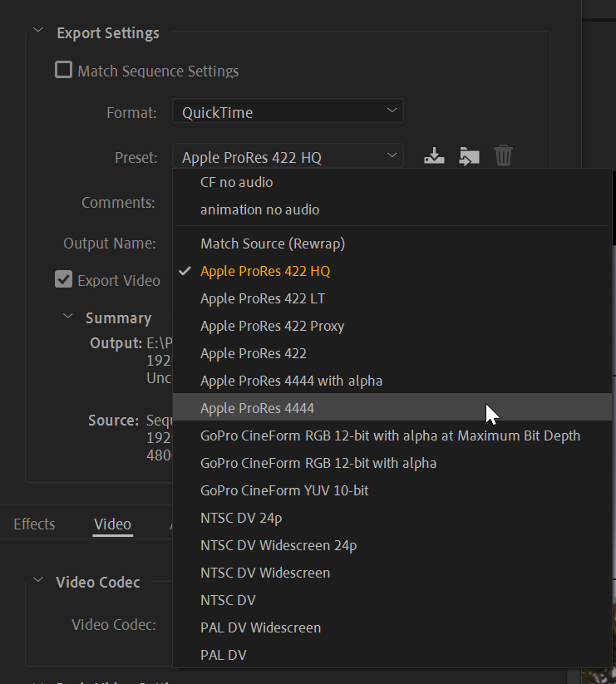Screen dimensions: 616x684
Task: Select the PAL DV Widescreen preset
Action: [x=260, y=627]
